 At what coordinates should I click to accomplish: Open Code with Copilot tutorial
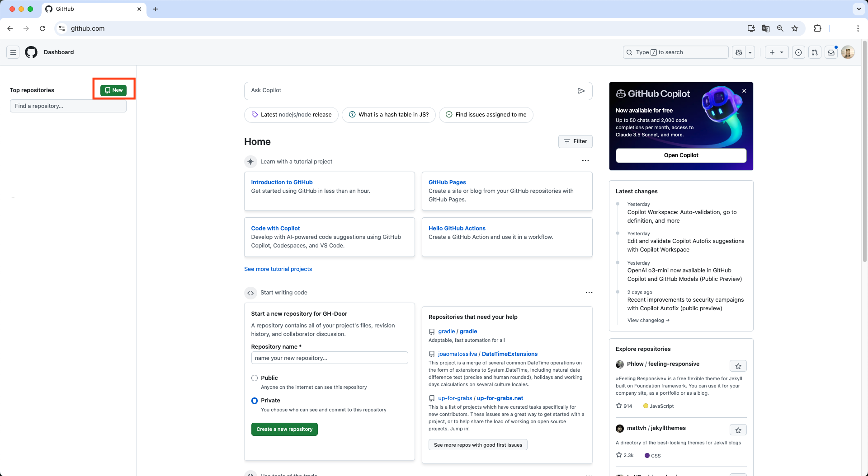275,229
